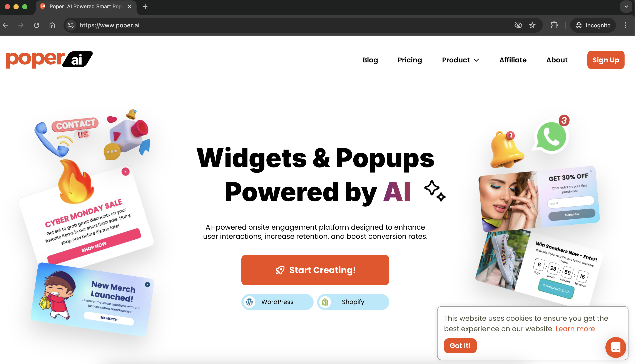
Task: Click the poper ai logo
Action: (49, 60)
